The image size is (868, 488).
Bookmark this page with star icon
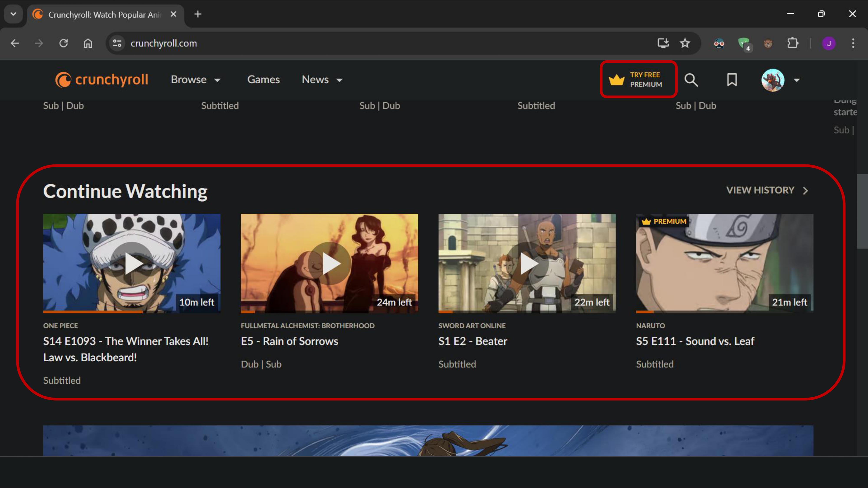coord(685,43)
